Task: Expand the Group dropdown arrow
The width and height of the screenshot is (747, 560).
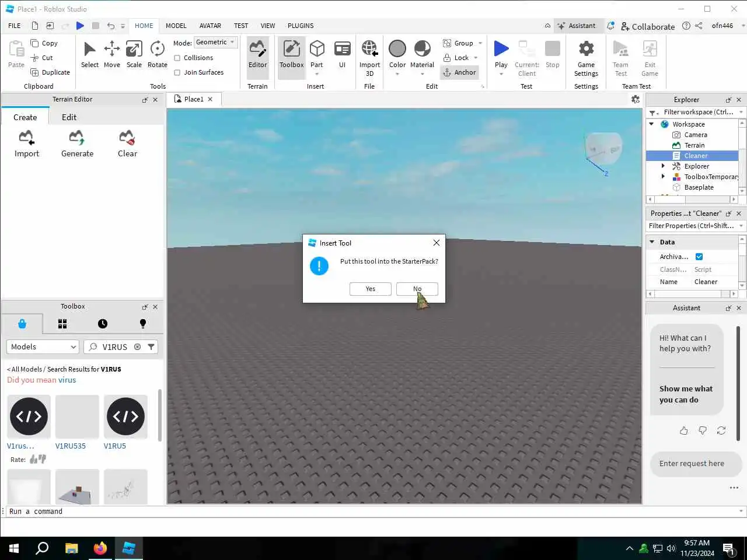Action: point(480,43)
